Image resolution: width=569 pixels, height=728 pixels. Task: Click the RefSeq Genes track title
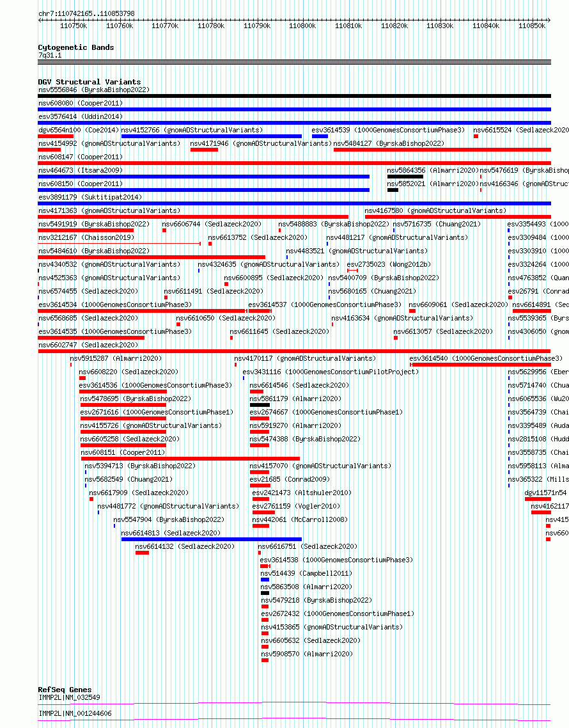(x=65, y=690)
